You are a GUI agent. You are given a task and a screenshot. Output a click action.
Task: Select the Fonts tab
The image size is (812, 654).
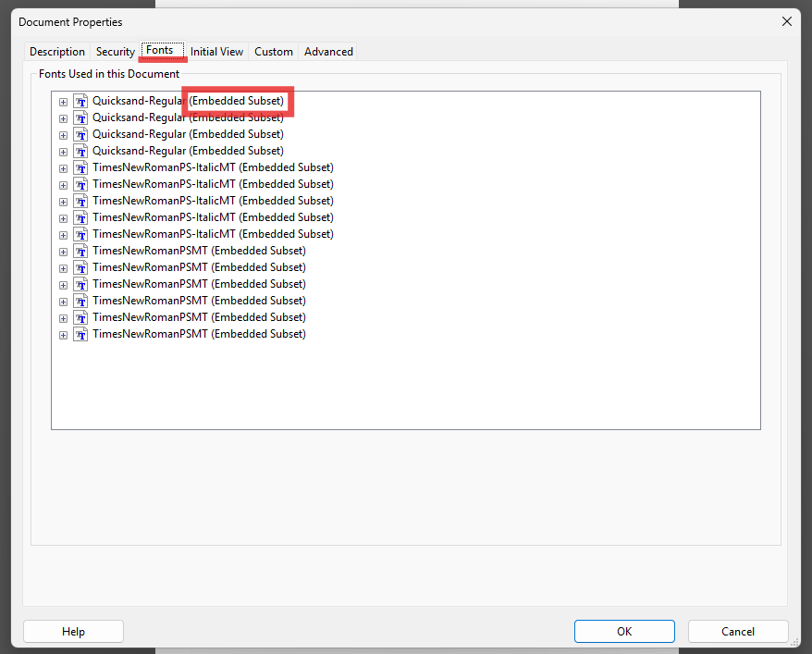click(162, 50)
